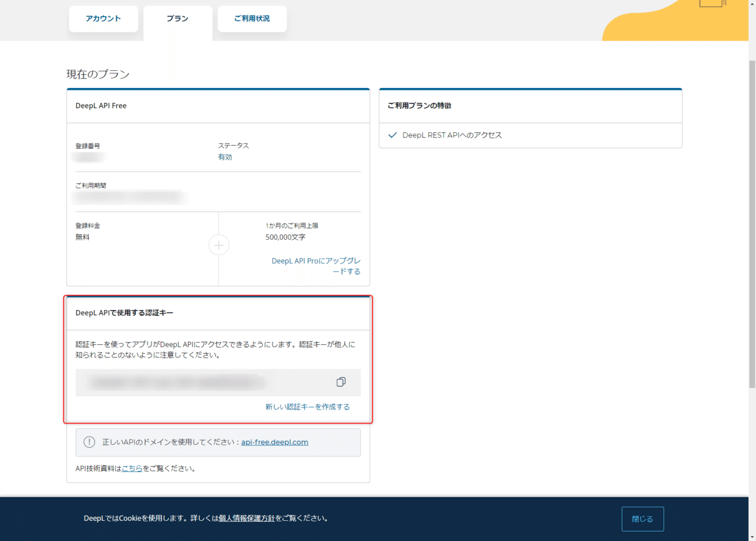This screenshot has height=541, width=756.
Task: Click 新しい認証キーを作成する link
Action: click(308, 406)
